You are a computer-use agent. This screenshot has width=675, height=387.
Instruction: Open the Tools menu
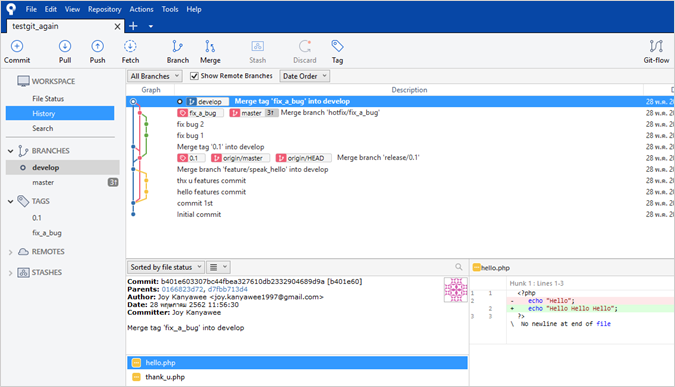coord(170,9)
